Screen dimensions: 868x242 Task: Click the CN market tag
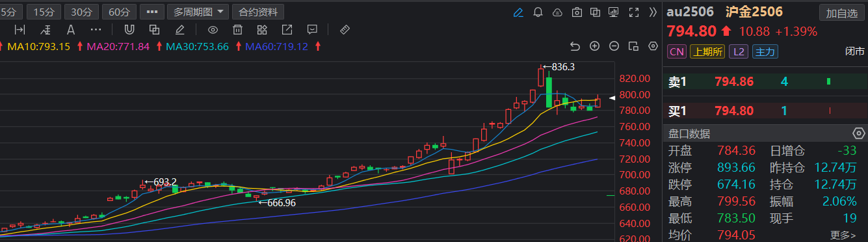coord(677,52)
